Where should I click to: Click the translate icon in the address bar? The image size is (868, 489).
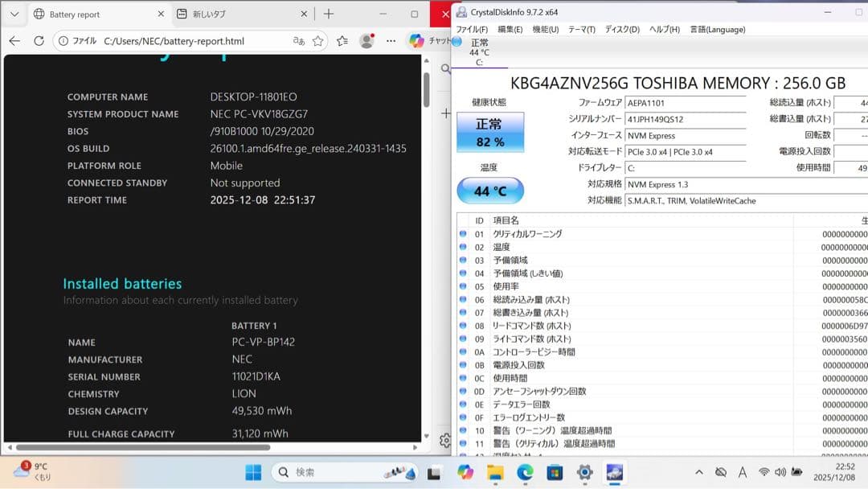click(298, 40)
